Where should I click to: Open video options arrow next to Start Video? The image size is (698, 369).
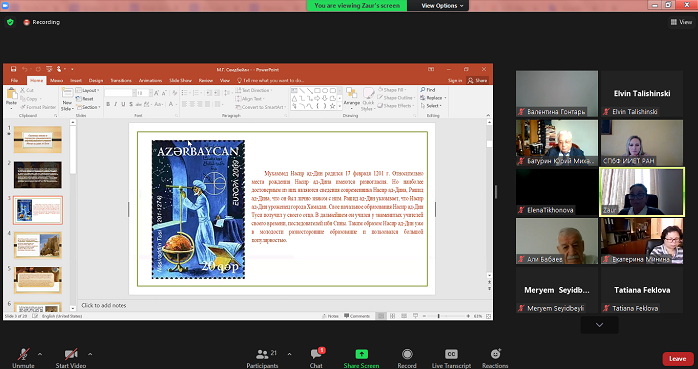(90, 354)
